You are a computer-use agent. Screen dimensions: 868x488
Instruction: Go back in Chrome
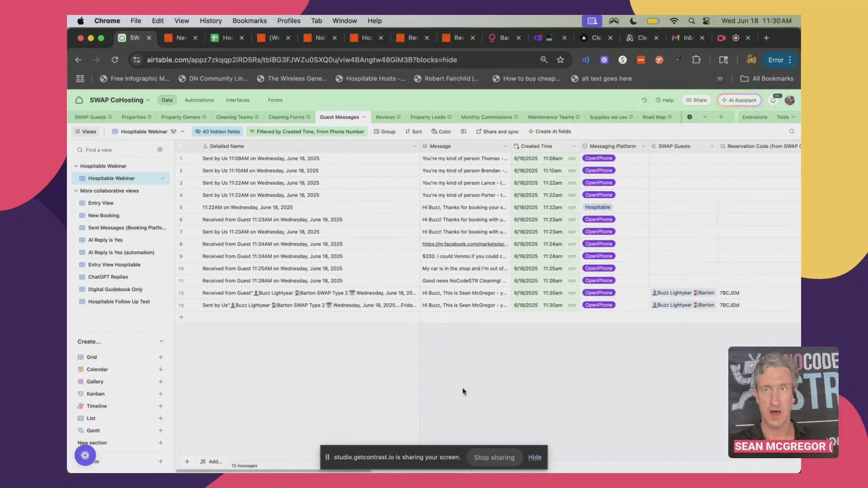coord(78,60)
